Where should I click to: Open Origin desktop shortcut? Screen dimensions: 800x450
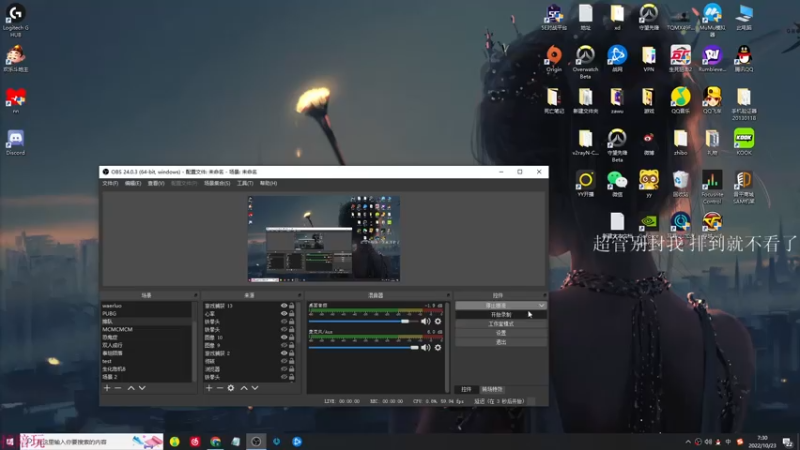[x=554, y=58]
